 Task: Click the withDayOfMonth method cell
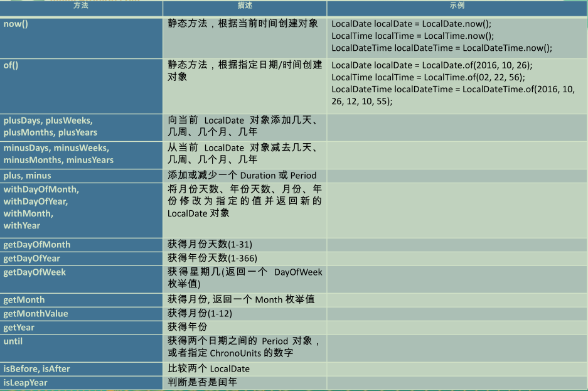click(82, 207)
